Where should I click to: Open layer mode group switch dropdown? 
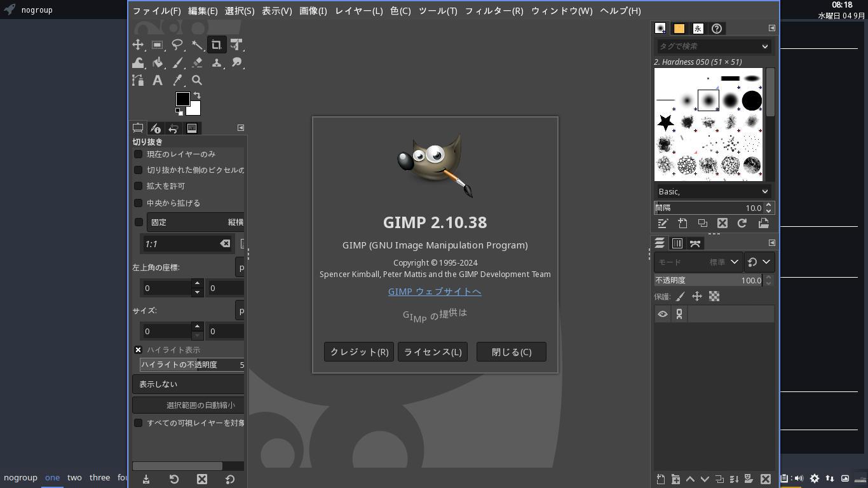click(759, 262)
